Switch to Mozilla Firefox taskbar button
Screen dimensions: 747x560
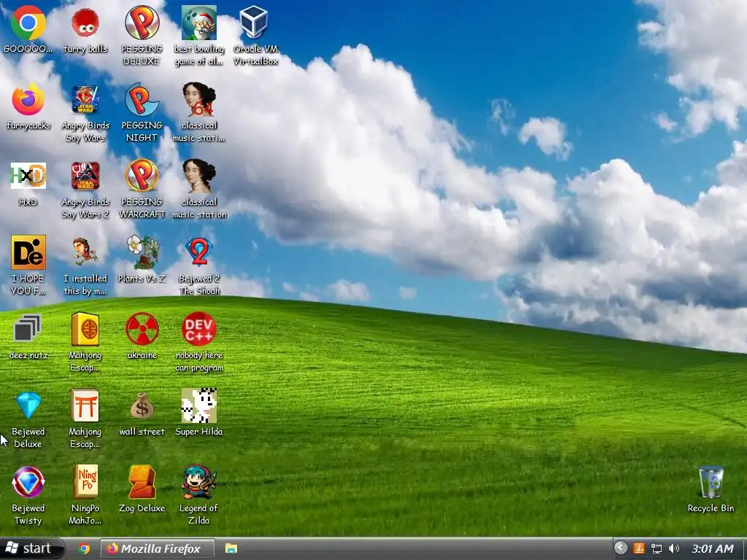point(158,548)
